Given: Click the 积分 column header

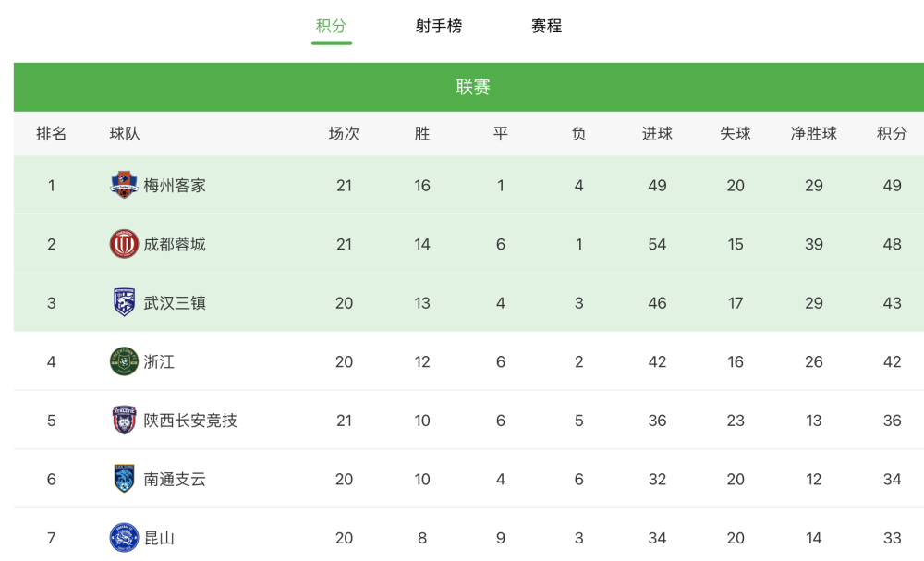Looking at the screenshot, I should (892, 134).
